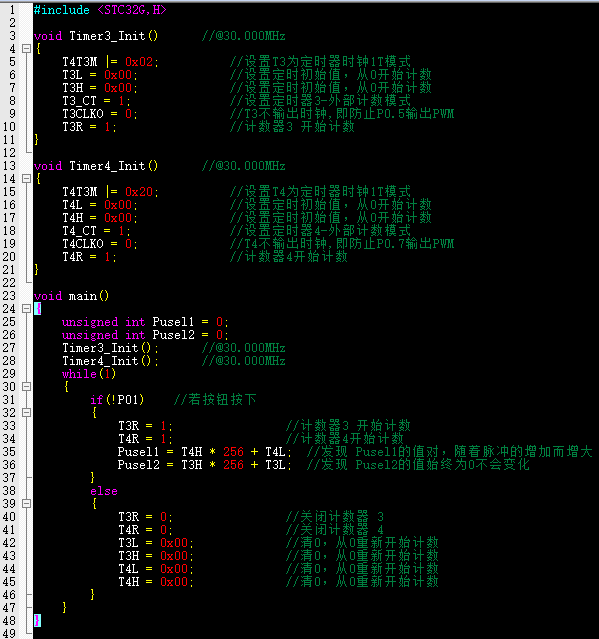Screen dimensions: 599x639
Task: Click the comment '//若按钮按下'
Action: 215,400
